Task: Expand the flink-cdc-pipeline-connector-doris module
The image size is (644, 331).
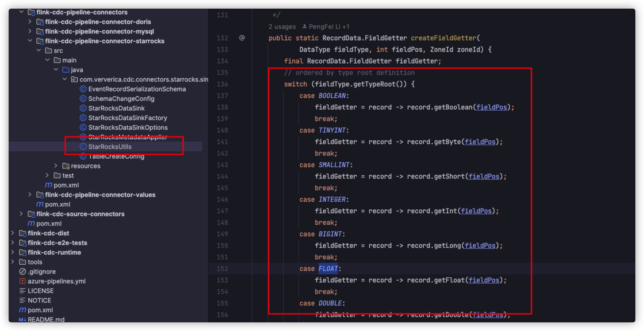Action: pos(30,21)
